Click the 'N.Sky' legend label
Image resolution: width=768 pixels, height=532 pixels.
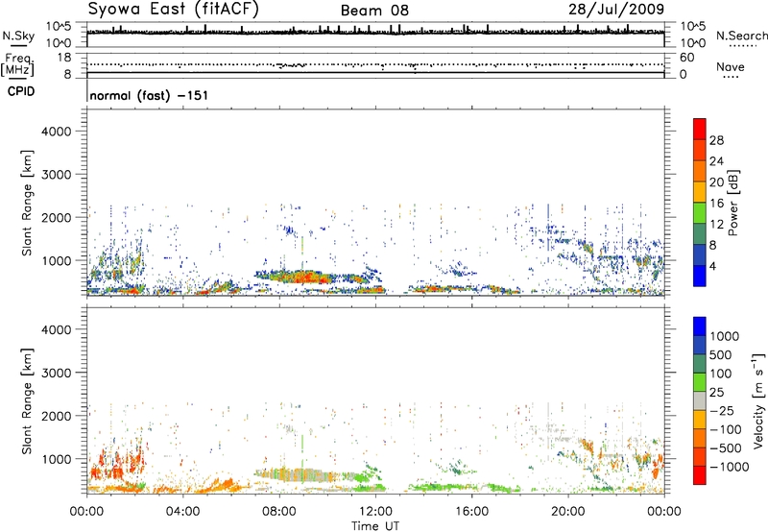pyautogui.click(x=18, y=36)
